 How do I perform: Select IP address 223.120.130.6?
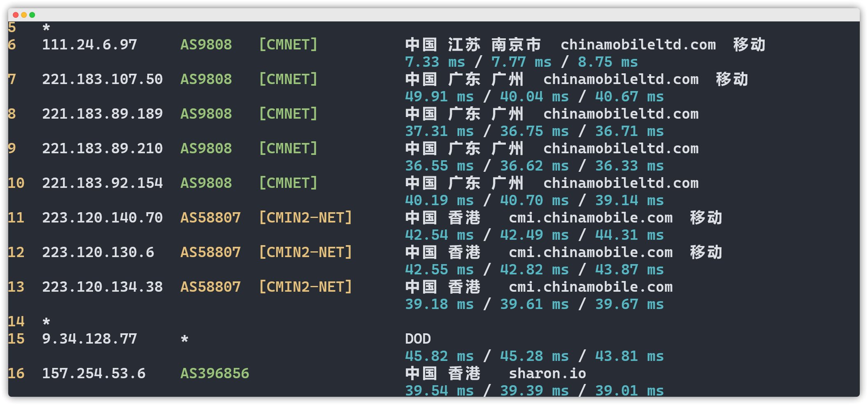point(98,252)
